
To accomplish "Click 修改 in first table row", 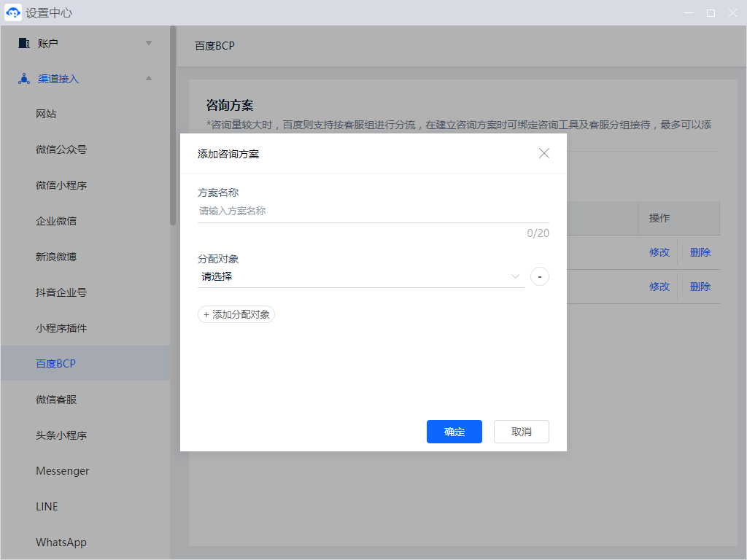I will click(659, 252).
